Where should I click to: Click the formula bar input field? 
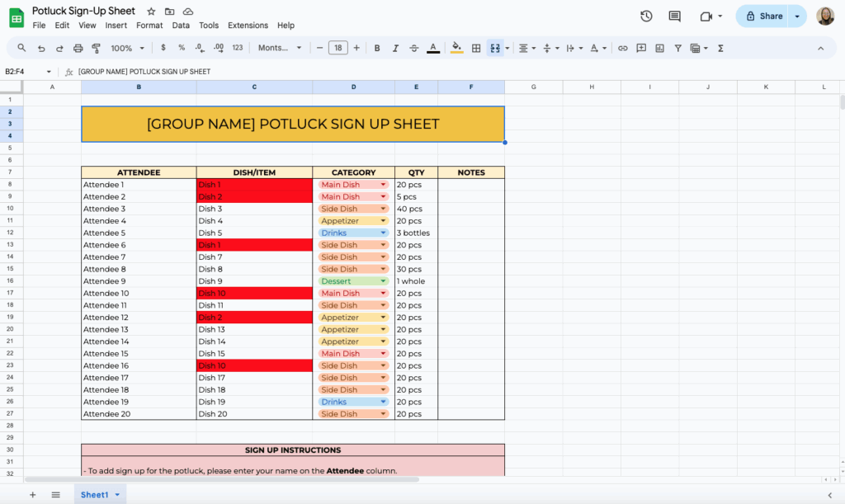[x=248, y=72]
